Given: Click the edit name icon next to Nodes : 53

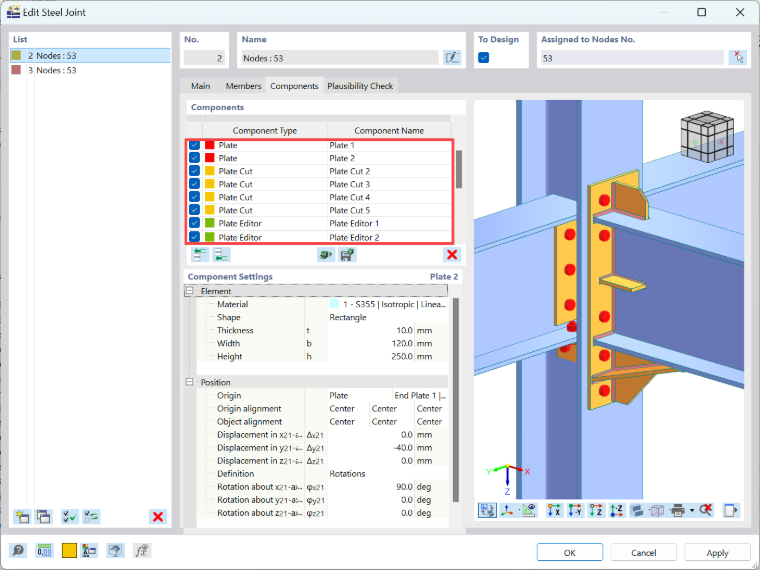Looking at the screenshot, I should (452, 58).
